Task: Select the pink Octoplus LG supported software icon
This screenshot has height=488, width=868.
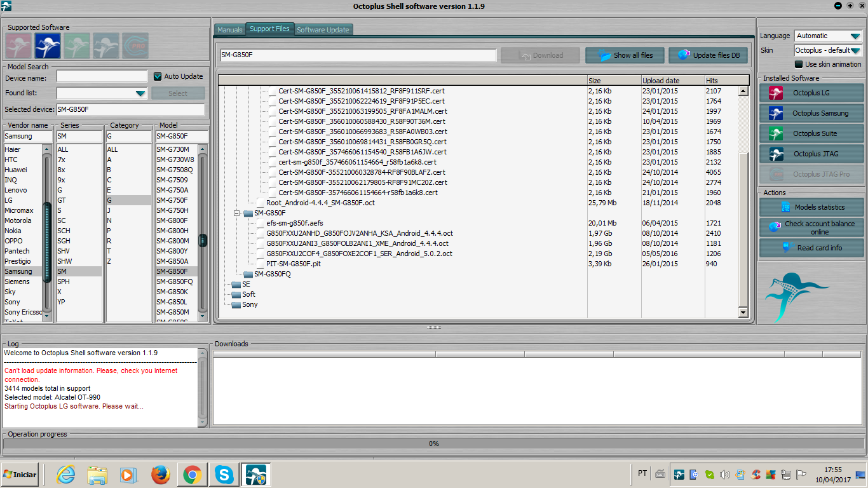Action: [x=18, y=46]
